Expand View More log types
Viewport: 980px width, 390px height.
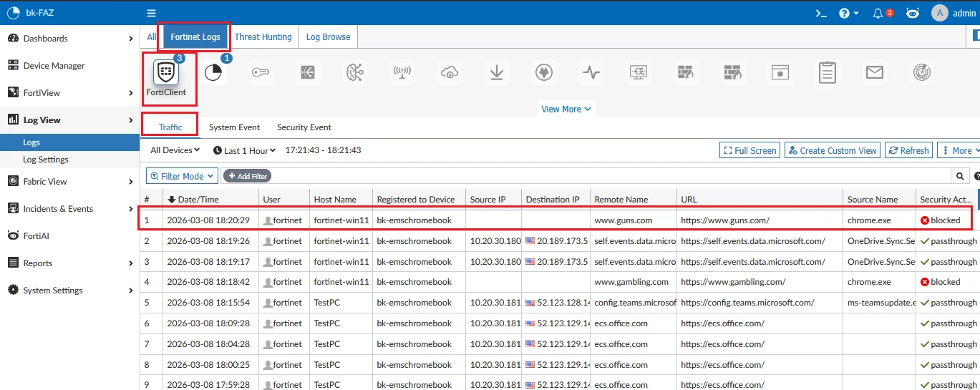pos(566,109)
